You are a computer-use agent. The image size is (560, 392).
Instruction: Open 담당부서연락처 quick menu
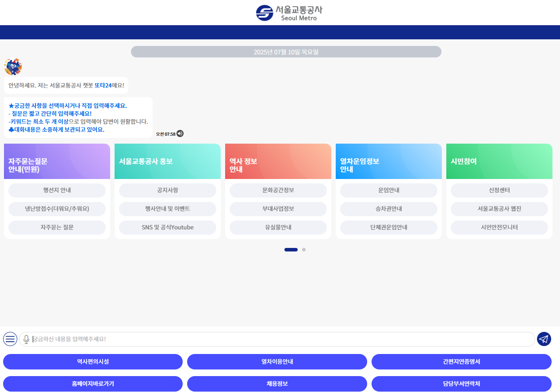tap(461, 384)
